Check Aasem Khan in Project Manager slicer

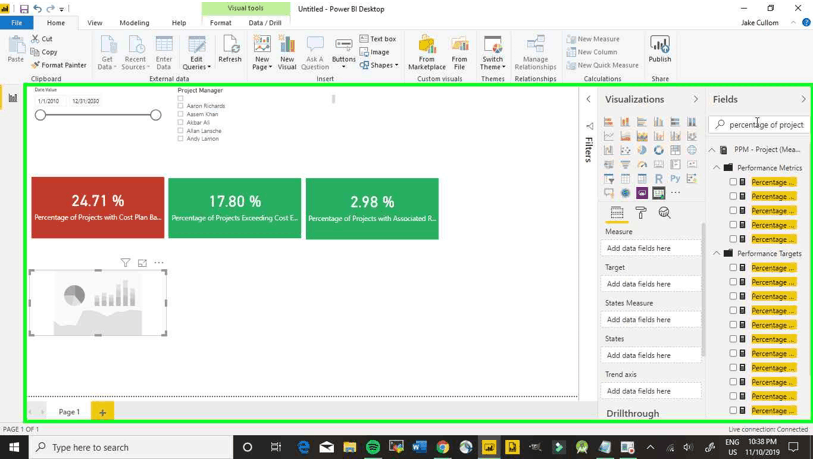(x=180, y=114)
